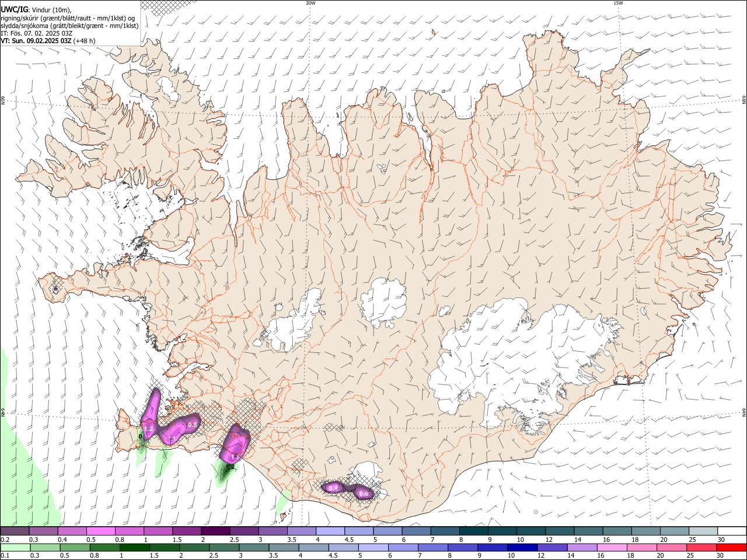Screen dimensions: 747x560
Task: Click the '20W' longitude label
Action: point(310,3)
